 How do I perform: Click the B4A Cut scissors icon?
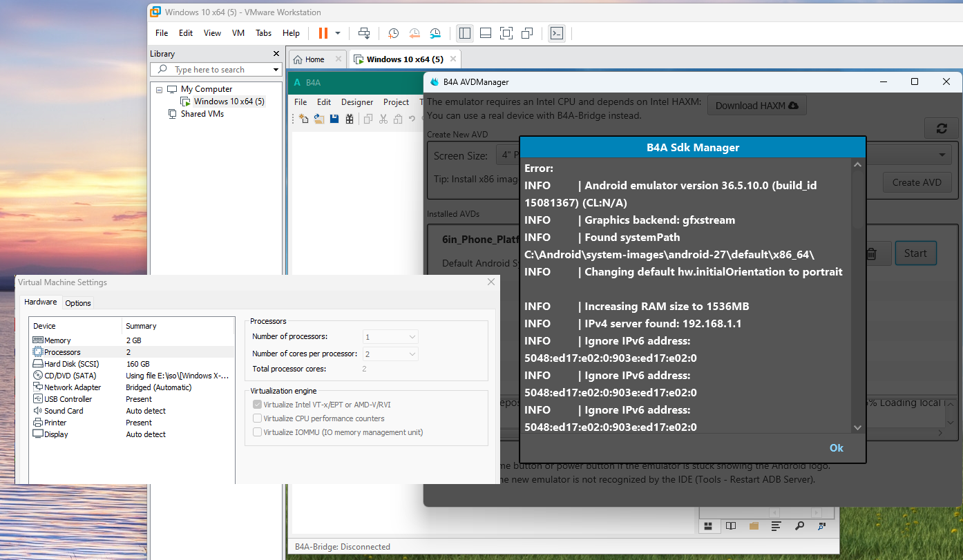click(x=383, y=119)
